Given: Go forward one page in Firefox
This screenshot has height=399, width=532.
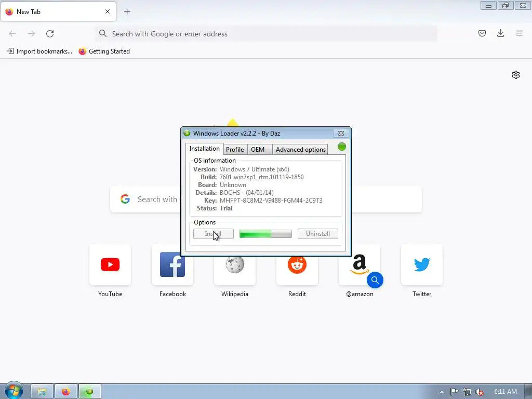Looking at the screenshot, I should click(31, 34).
